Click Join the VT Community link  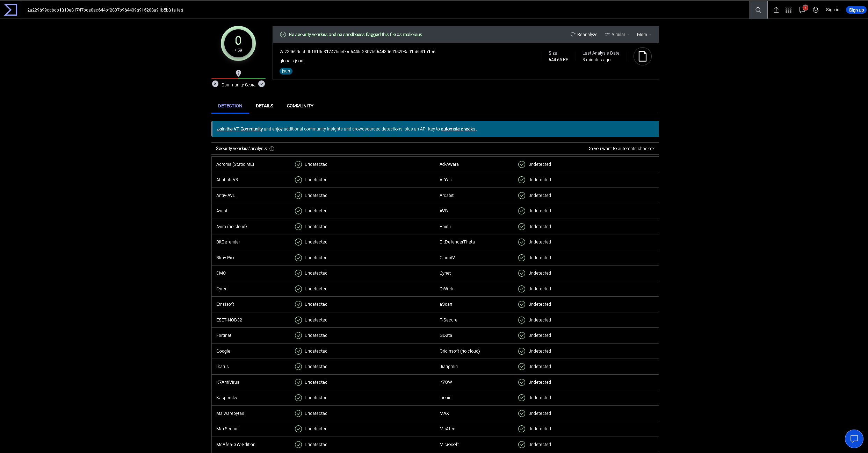coord(240,129)
